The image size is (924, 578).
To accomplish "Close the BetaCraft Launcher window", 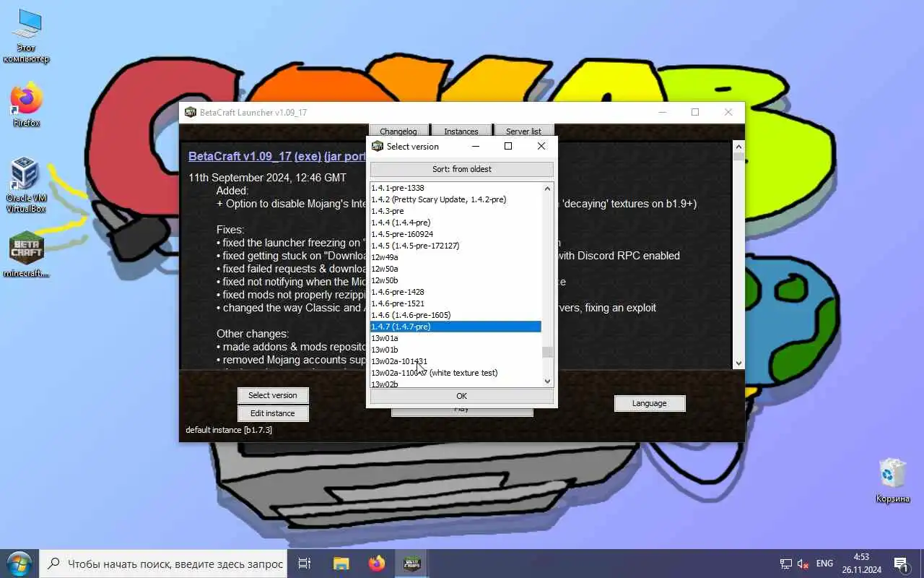I will pyautogui.click(x=728, y=112).
